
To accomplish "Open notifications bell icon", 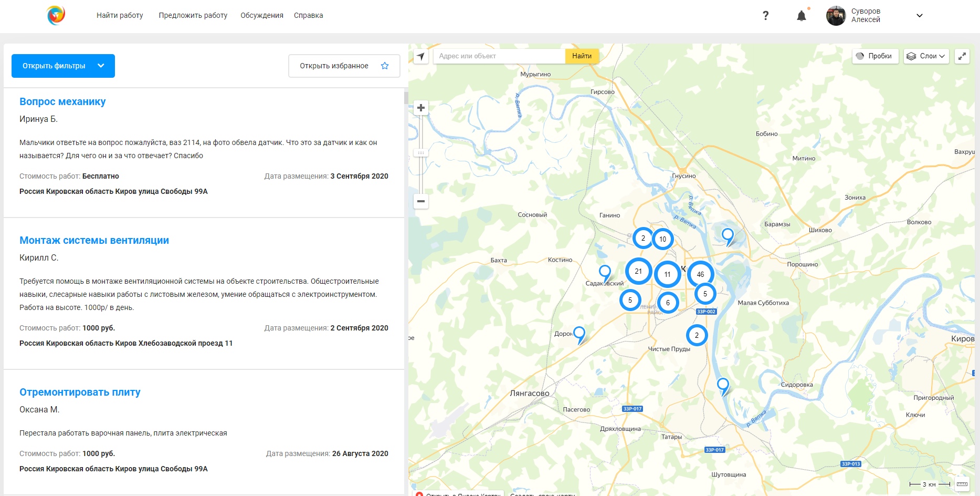I will 801,16.
